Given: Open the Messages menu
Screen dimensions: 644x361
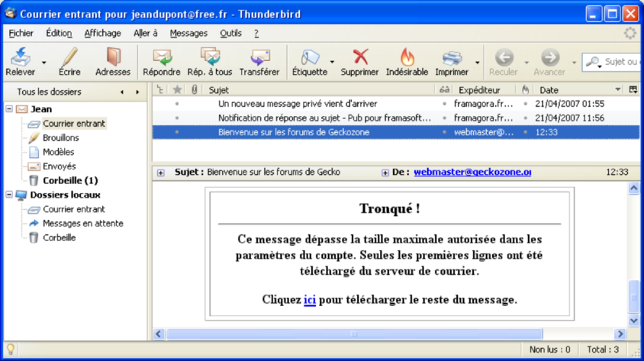Looking at the screenshot, I should [188, 34].
